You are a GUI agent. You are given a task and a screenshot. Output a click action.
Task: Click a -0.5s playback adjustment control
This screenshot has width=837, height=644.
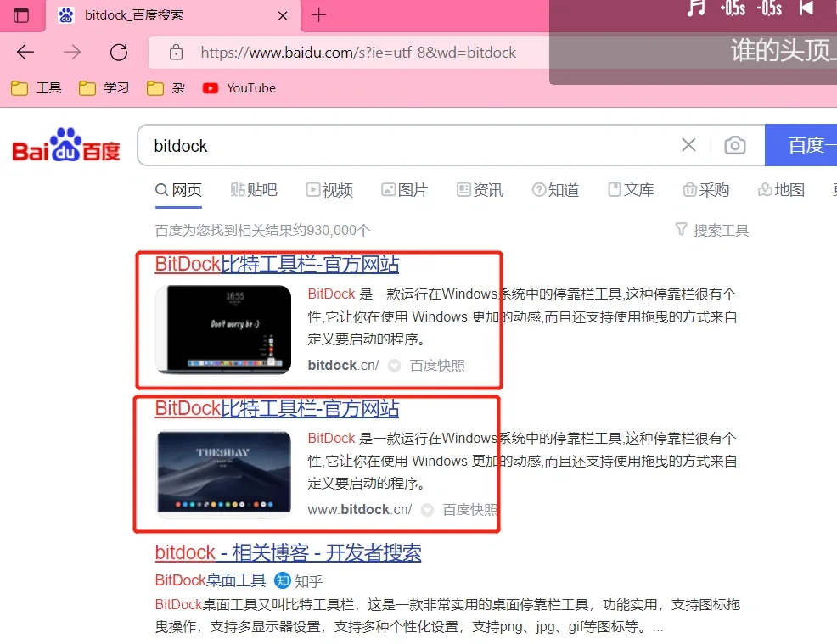pyautogui.click(x=731, y=10)
